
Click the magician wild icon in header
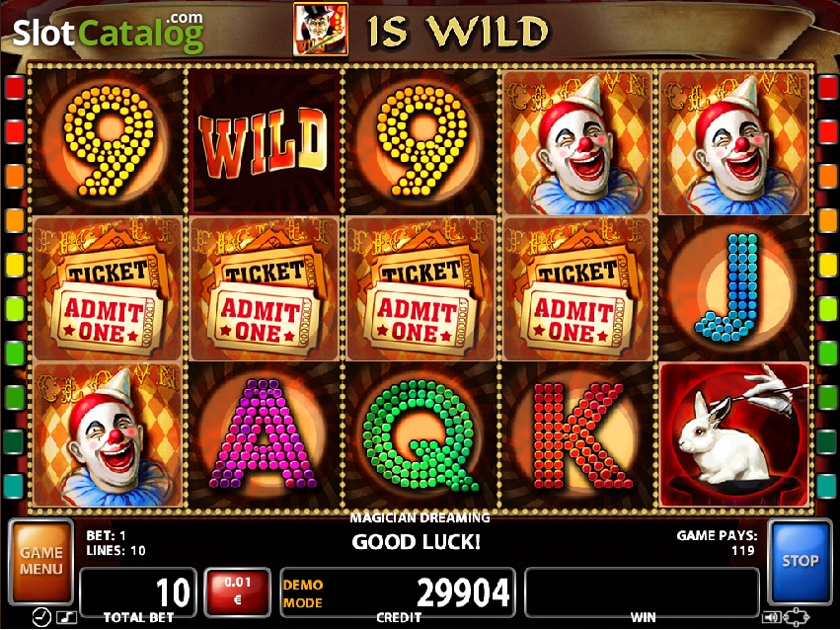(x=321, y=29)
